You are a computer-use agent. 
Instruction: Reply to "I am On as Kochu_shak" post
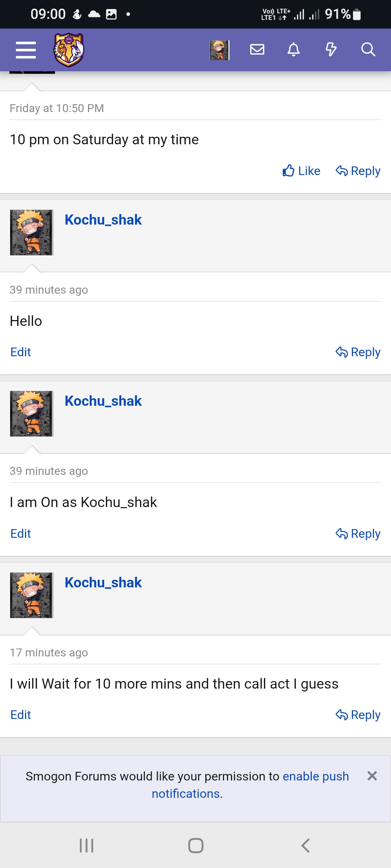[358, 533]
